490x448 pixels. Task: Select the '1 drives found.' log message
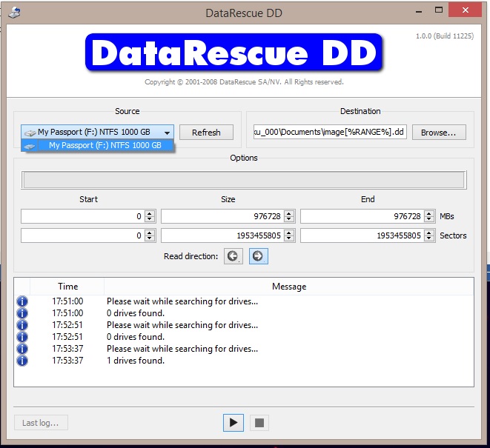click(x=136, y=361)
